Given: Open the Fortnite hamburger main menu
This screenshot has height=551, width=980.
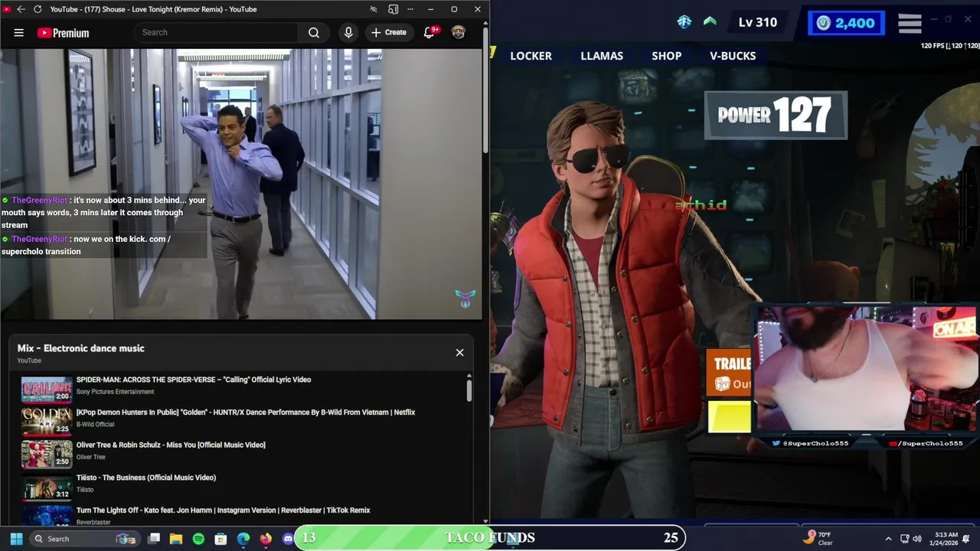Looking at the screenshot, I should (x=910, y=23).
